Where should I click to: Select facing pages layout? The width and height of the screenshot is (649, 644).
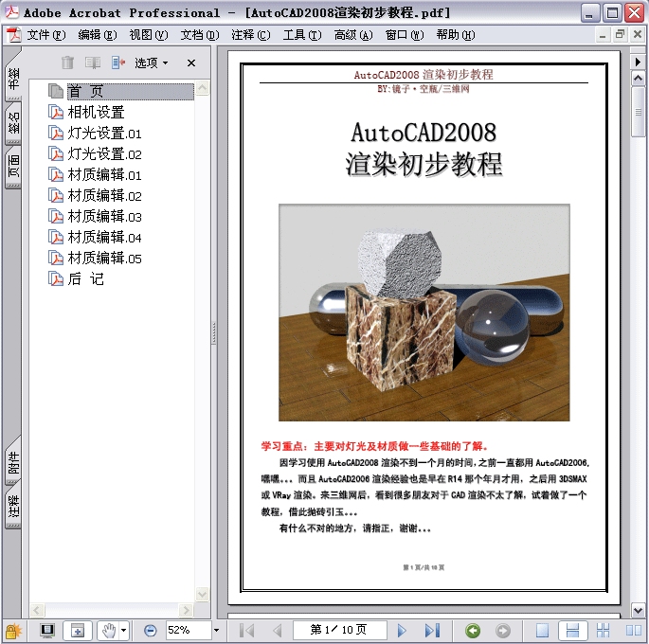point(633,631)
